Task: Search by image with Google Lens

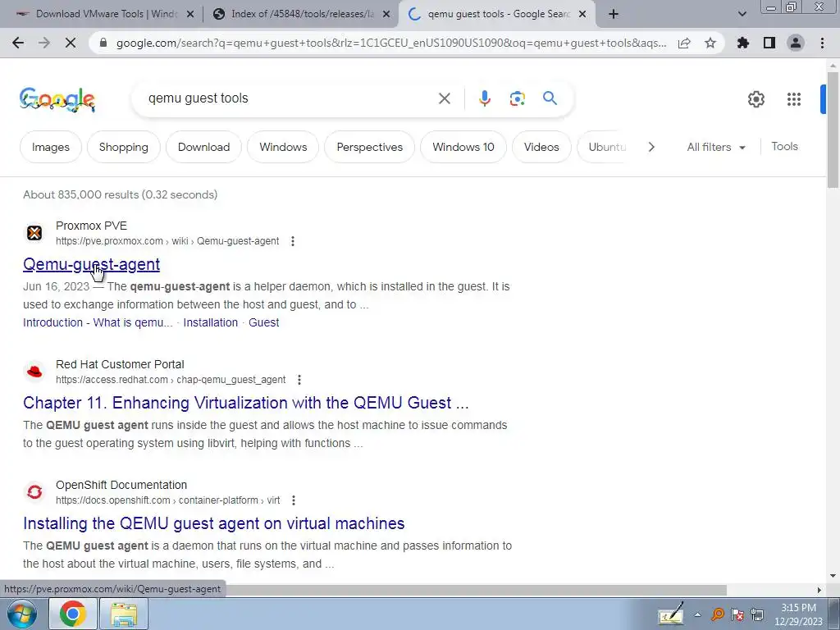Action: point(517,98)
